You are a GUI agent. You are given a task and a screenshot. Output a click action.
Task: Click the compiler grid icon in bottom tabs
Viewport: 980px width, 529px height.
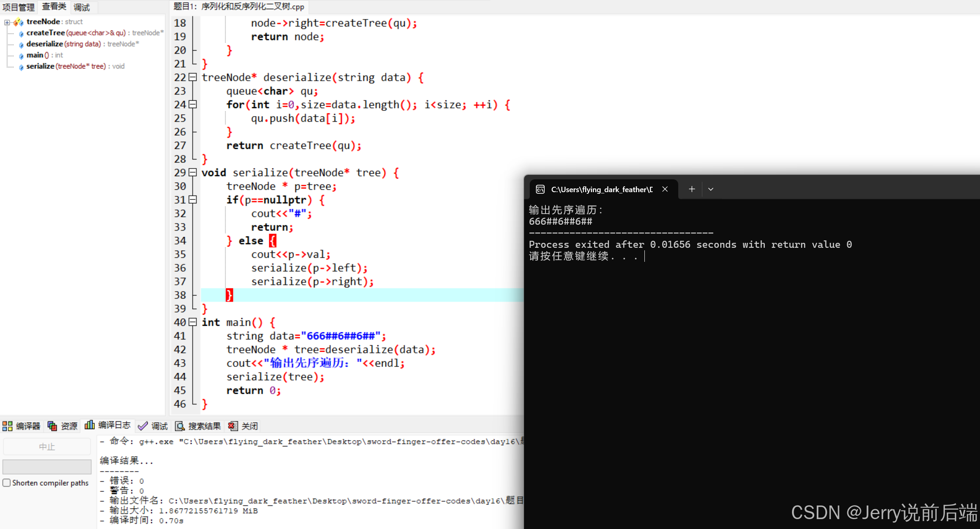point(7,426)
